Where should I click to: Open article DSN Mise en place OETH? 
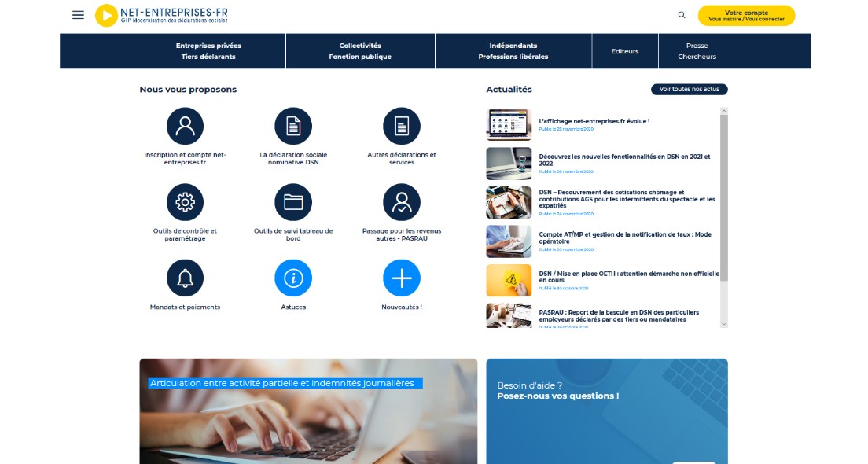[629, 277]
